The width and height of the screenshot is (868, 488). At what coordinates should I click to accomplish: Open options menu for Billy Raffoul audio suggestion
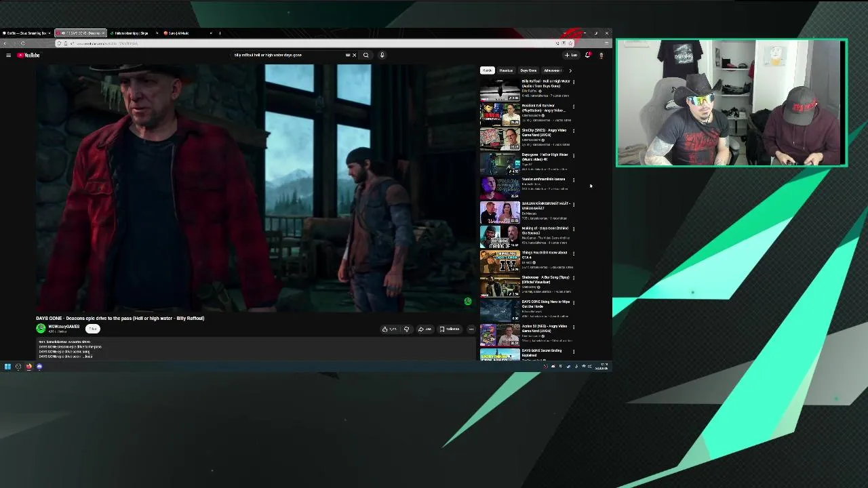coord(574,82)
